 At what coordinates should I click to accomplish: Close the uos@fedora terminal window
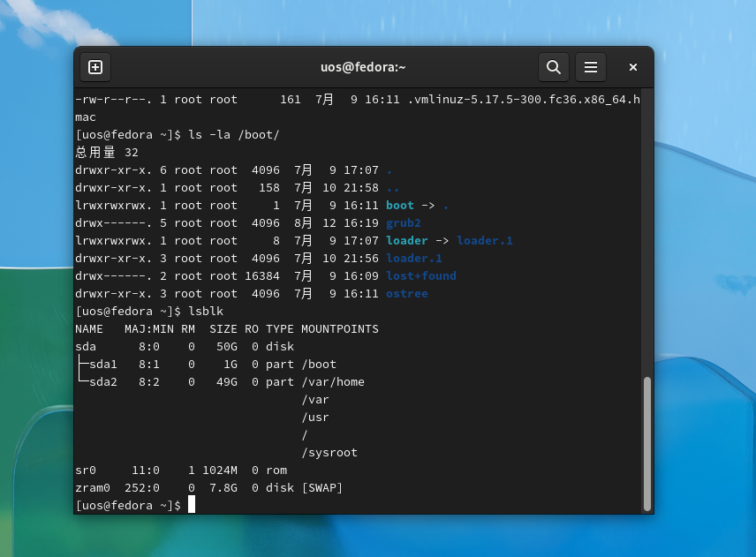pos(633,67)
